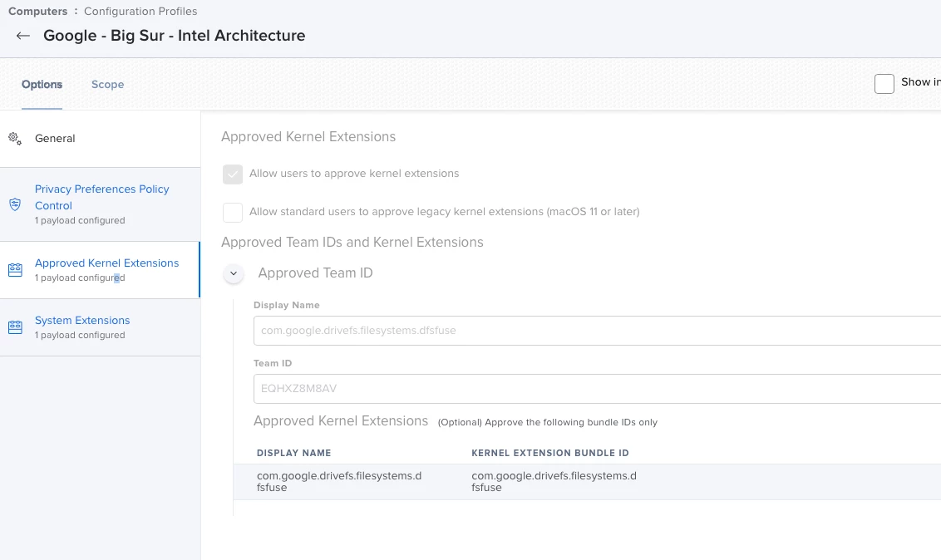
Task: Select the Approved Kernel Extensions payload
Action: pyautogui.click(x=106, y=263)
